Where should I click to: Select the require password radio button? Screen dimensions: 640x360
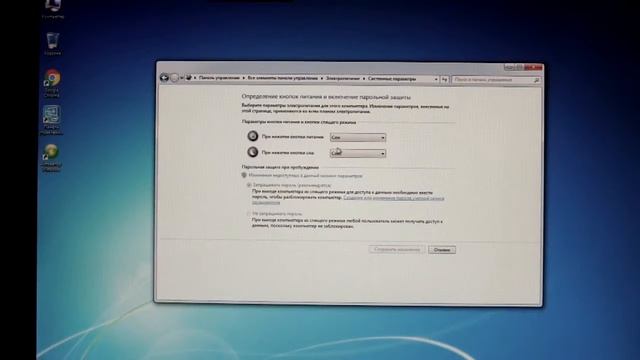pyautogui.click(x=249, y=185)
